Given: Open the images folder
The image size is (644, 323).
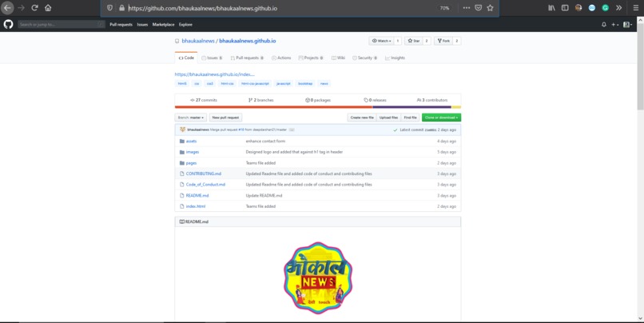Looking at the screenshot, I should (x=193, y=152).
